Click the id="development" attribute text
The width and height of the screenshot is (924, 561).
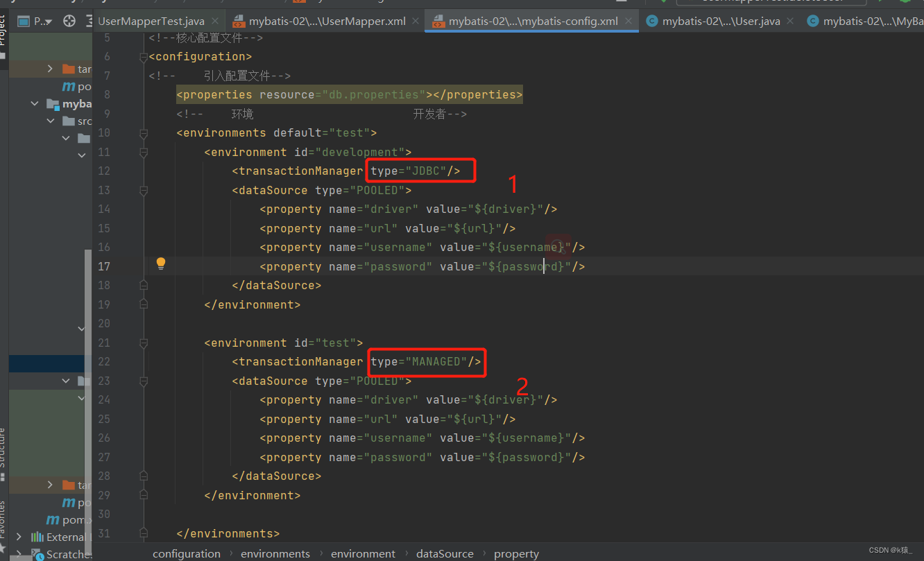click(x=349, y=152)
